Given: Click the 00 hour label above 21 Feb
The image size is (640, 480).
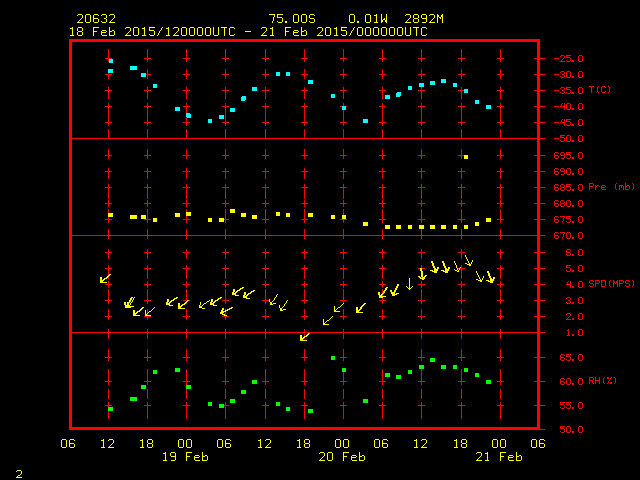Looking at the screenshot, I should click(499, 444).
